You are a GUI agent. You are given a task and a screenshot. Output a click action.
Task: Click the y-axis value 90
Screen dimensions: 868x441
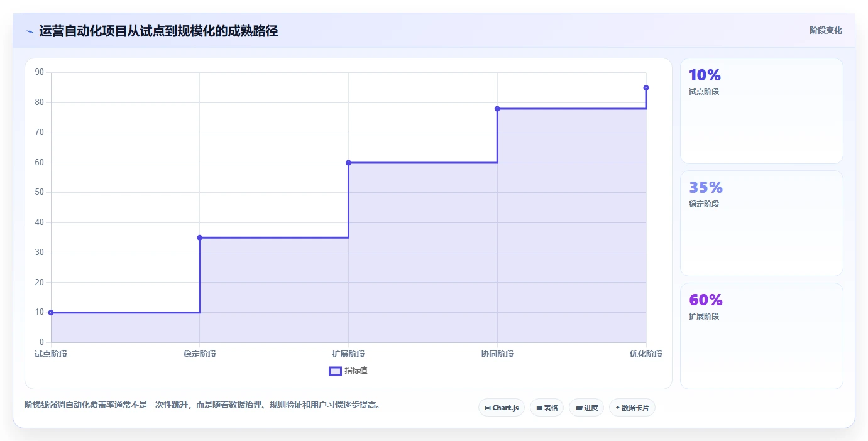coord(40,72)
